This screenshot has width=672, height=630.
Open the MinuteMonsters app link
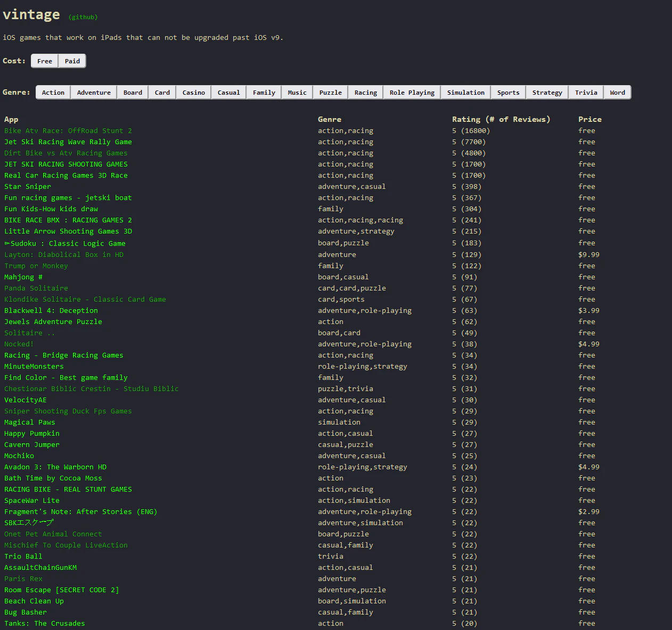click(34, 367)
